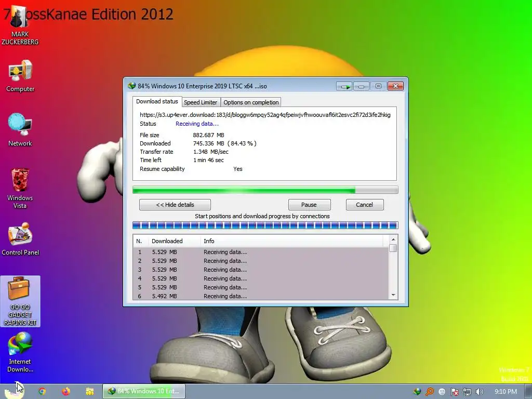Click the connections list scrollbar thumb
Screen dimensions: 532x399
393,248
